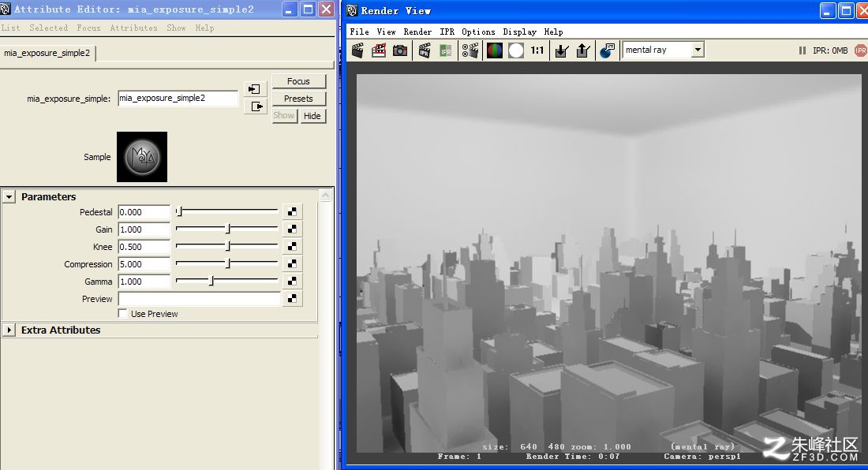Image resolution: width=868 pixels, height=470 pixels.
Task: Open Help menu in Attribute Editor
Action: point(204,28)
